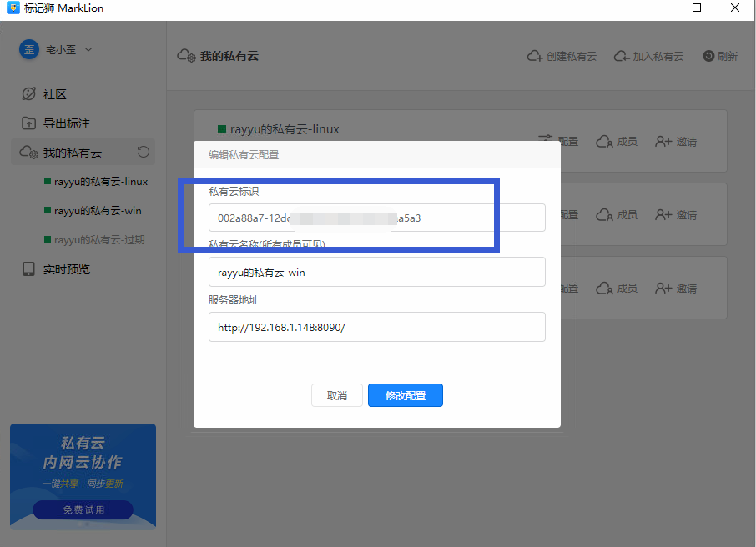Click the dialog title 编辑私有云配置
Image resolution: width=756 pixels, height=547 pixels.
tap(244, 155)
